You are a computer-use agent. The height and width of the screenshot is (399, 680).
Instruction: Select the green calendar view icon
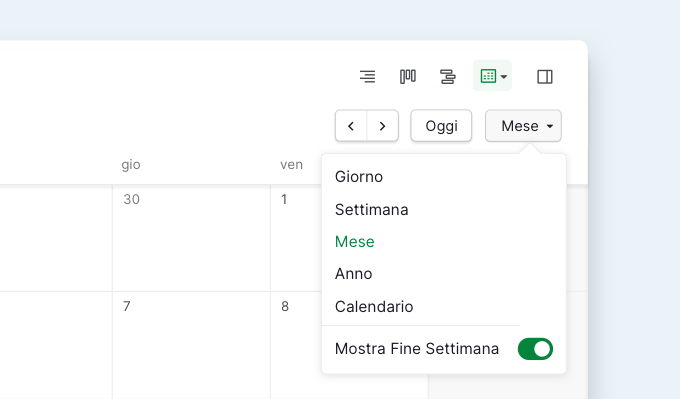tap(488, 76)
